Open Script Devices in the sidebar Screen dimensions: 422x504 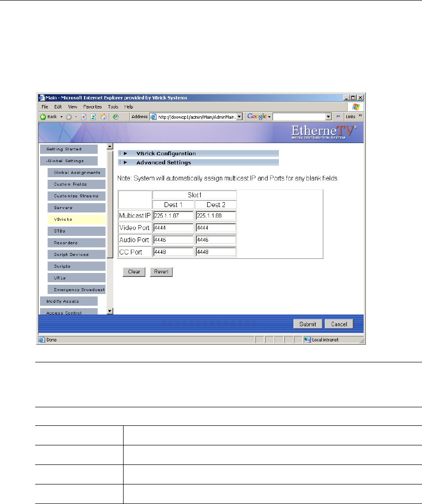(77, 254)
